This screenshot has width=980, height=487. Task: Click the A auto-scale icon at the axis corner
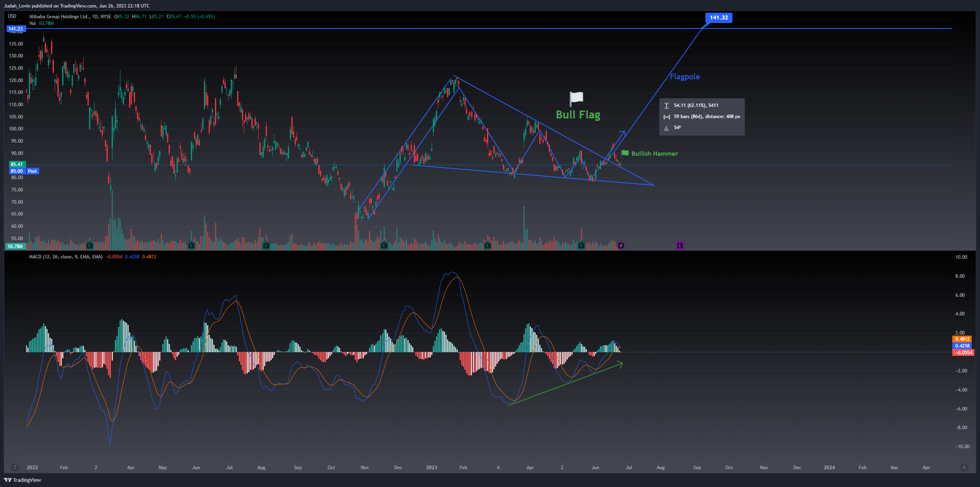click(964, 467)
